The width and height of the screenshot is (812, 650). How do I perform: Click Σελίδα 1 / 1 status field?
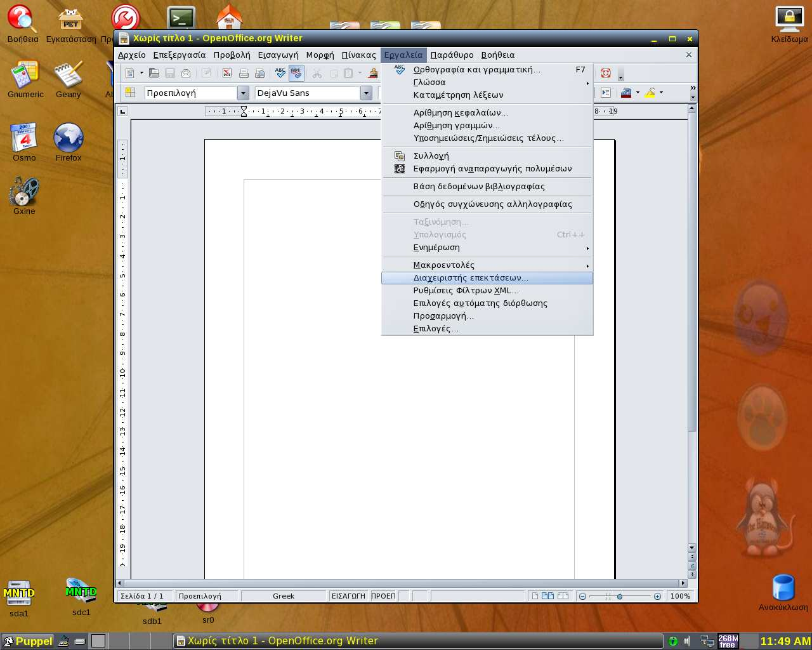145,596
